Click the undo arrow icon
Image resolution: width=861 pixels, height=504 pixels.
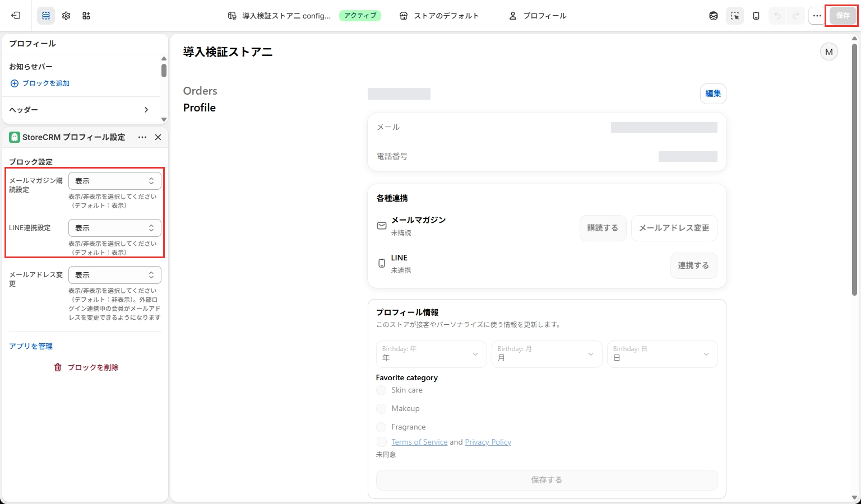click(777, 16)
